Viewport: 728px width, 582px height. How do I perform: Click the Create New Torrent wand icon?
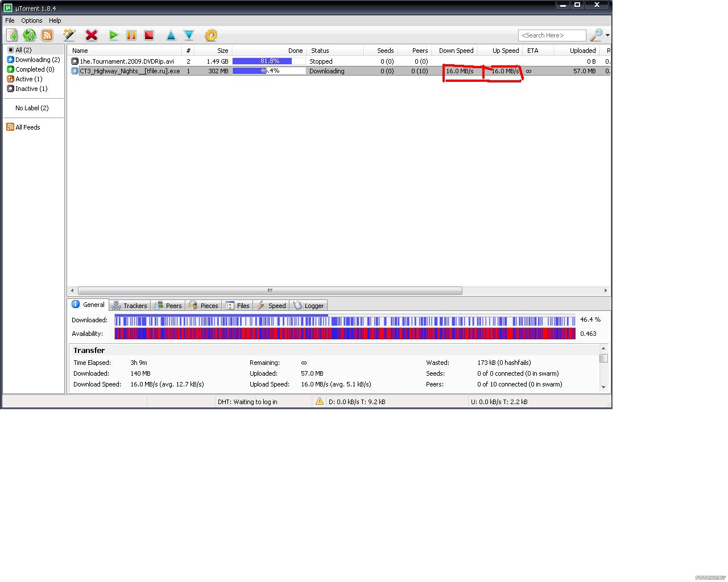coord(69,35)
